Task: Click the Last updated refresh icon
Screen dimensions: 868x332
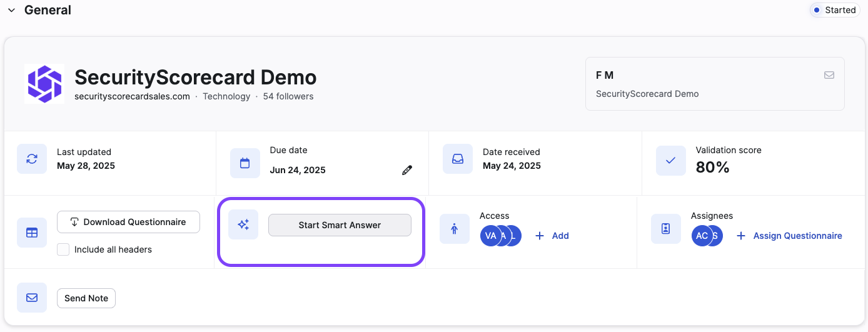Action: pos(32,159)
